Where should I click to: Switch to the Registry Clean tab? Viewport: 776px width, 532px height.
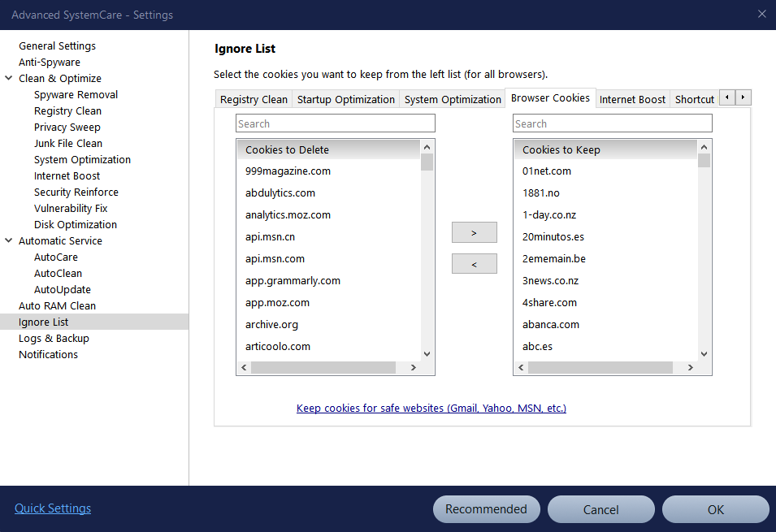[254, 99]
